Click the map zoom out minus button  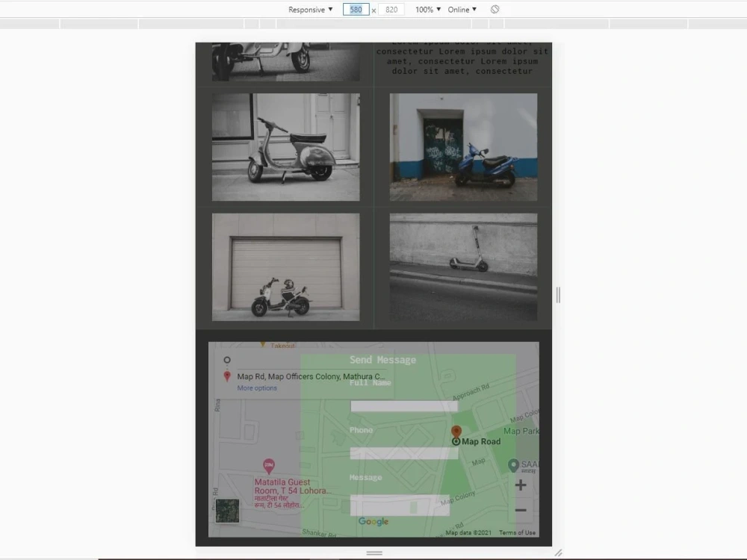pyautogui.click(x=521, y=510)
